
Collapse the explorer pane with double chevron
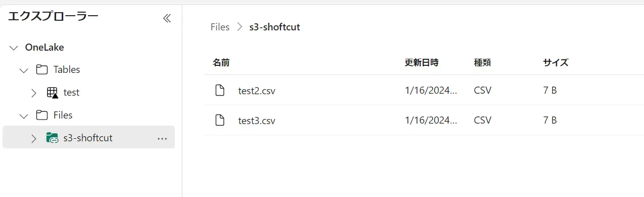tap(167, 19)
